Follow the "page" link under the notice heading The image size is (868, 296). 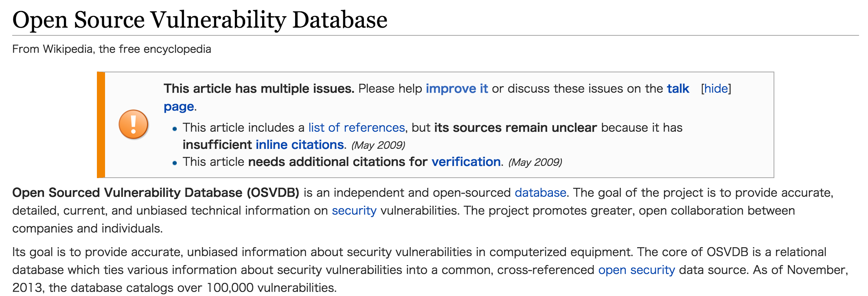[179, 107]
